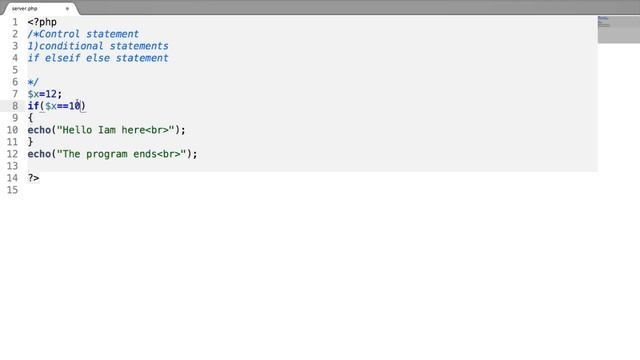Click the "Hello Iam here<br>" string
Screen dimensions: 640x360
[x=116, y=130]
